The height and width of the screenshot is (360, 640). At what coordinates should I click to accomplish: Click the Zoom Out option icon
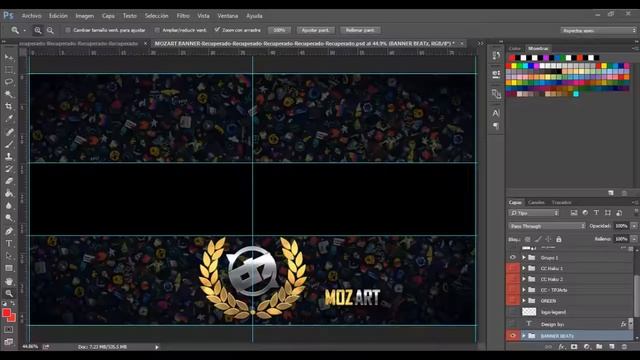50,30
